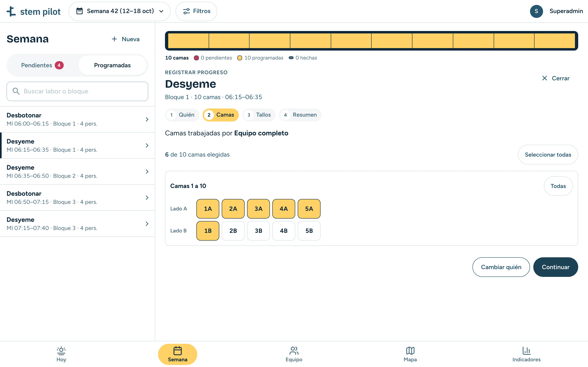This screenshot has width=588, height=367.
Task: Expand the Desbotonar 06:00–06:15 entry chevron
Action: [x=147, y=119]
